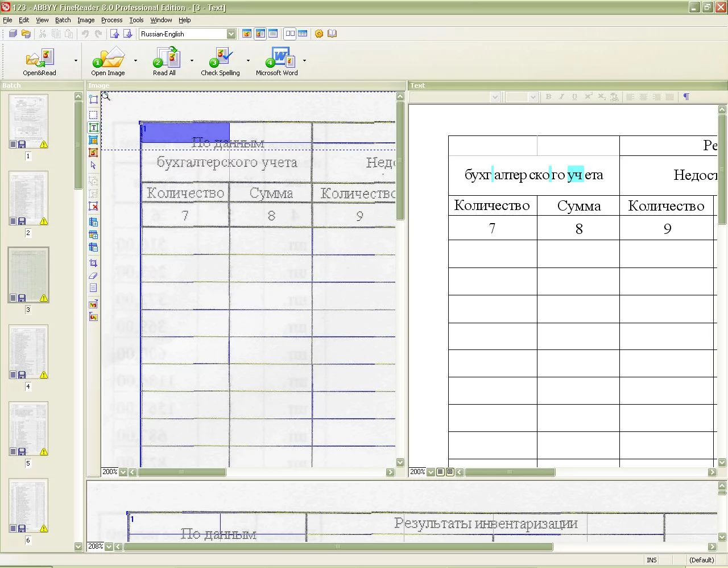Open the Edit menu
The width and height of the screenshot is (728, 568).
[x=24, y=20]
